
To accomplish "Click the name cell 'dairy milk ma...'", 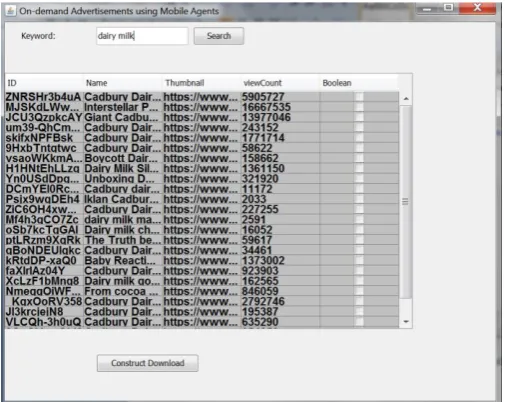I will (x=122, y=220).
